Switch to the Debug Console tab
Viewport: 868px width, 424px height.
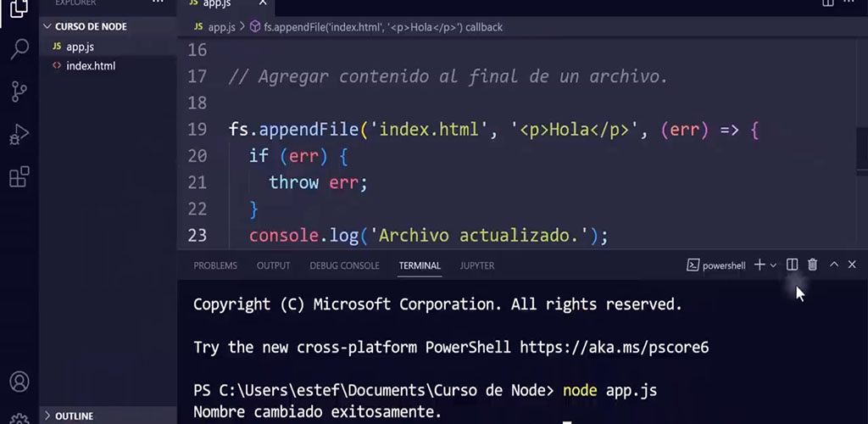[x=344, y=265]
